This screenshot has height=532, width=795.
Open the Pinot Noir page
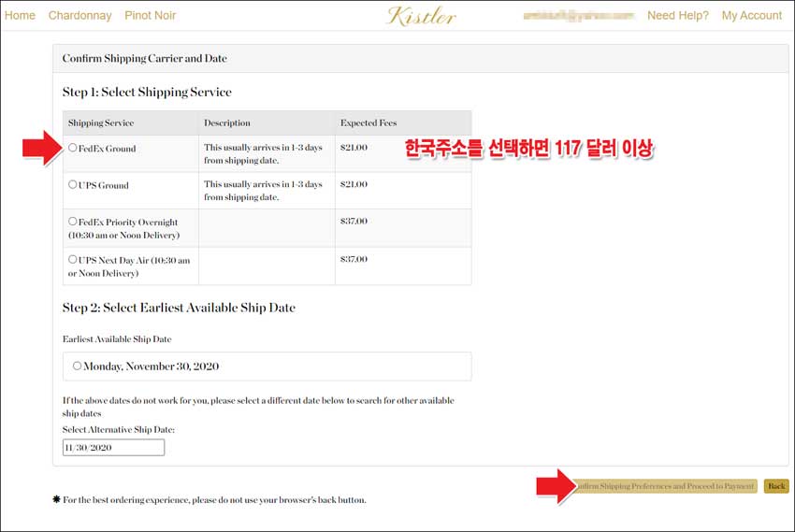pyautogui.click(x=150, y=16)
